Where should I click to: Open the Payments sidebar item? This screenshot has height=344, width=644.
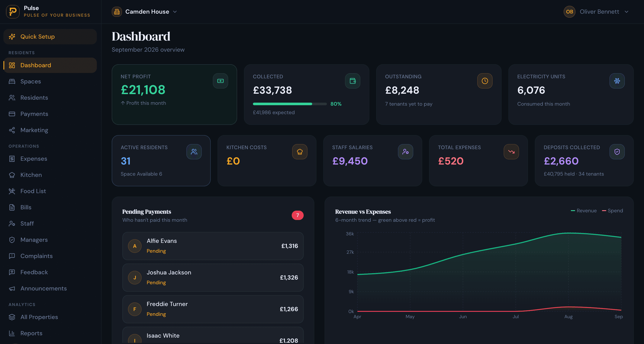tap(50, 114)
